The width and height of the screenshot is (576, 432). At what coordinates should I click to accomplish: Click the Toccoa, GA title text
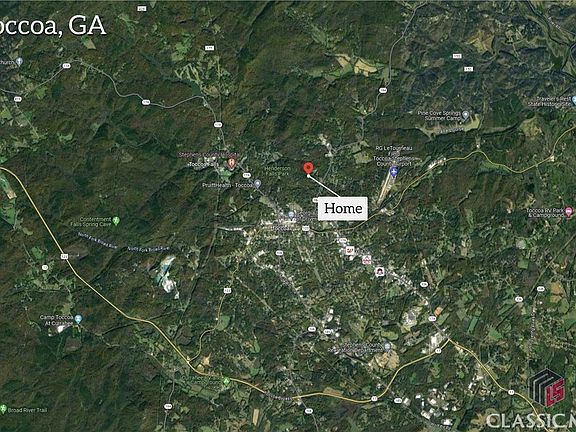[x=52, y=26]
